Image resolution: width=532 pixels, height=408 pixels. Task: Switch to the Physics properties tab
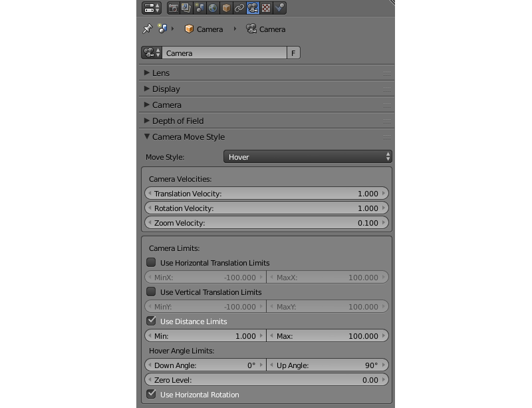(279, 8)
